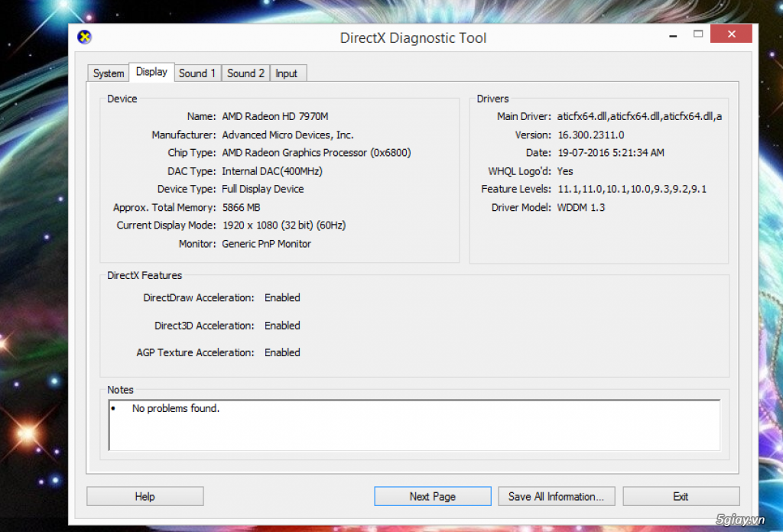Viewport: 783px width, 532px height.
Task: Switch to the System tab
Action: (x=109, y=73)
